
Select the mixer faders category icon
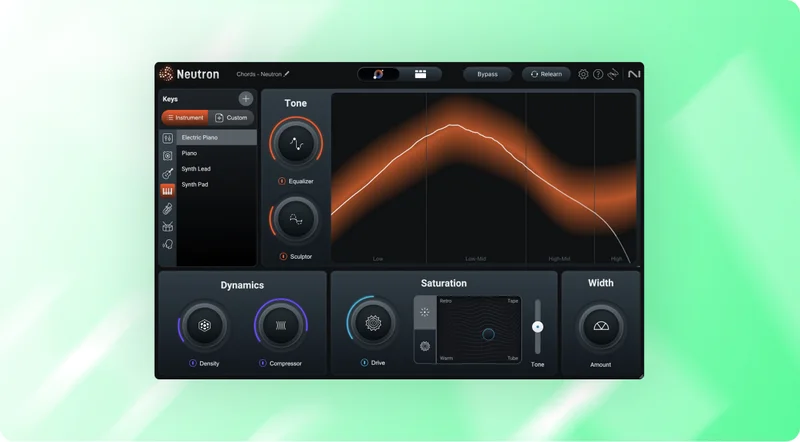point(167,138)
